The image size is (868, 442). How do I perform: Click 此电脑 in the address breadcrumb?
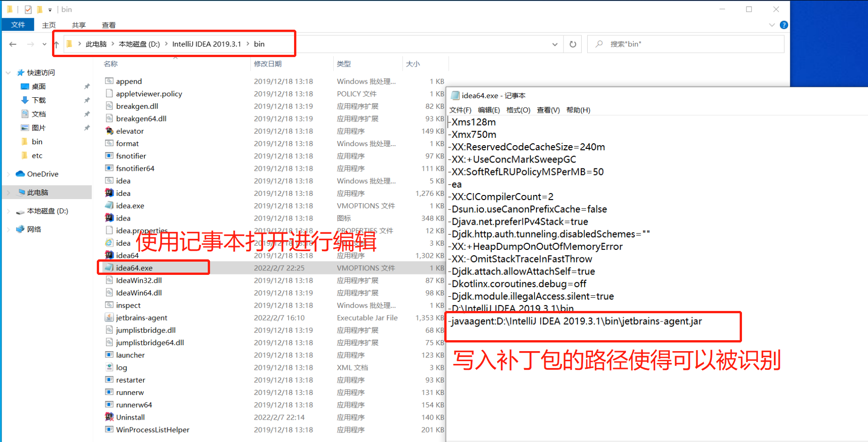click(x=96, y=44)
